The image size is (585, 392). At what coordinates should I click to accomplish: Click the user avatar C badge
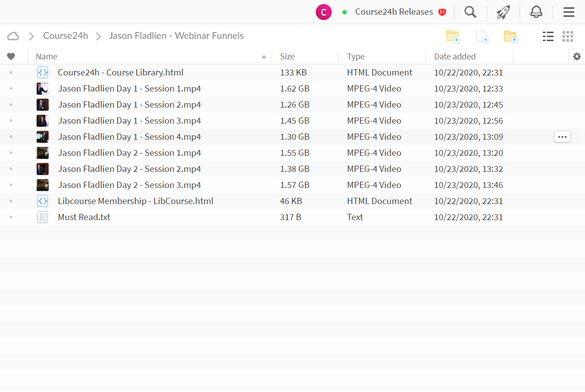324,12
